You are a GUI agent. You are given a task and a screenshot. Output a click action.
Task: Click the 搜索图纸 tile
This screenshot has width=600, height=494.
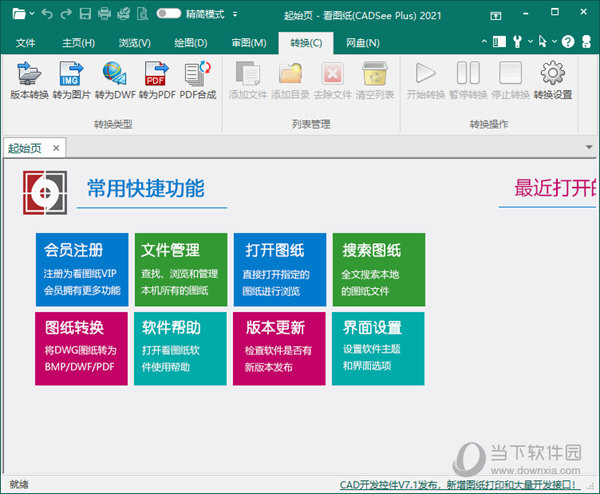379,270
